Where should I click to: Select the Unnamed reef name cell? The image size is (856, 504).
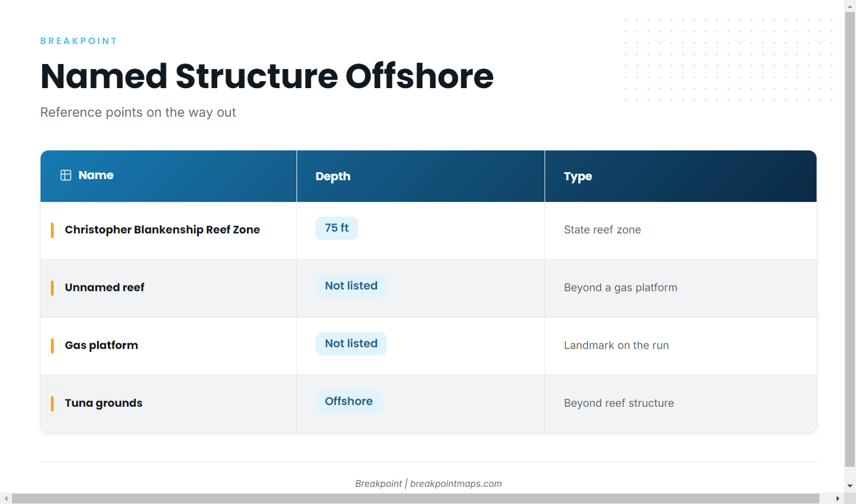[169, 288]
